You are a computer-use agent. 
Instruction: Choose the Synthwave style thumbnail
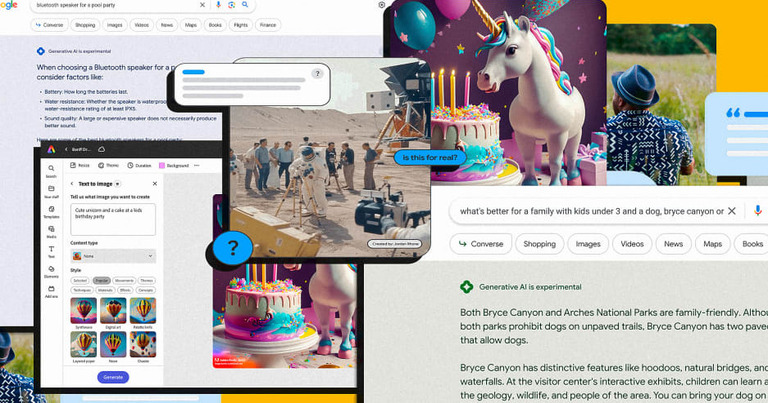coord(84,310)
